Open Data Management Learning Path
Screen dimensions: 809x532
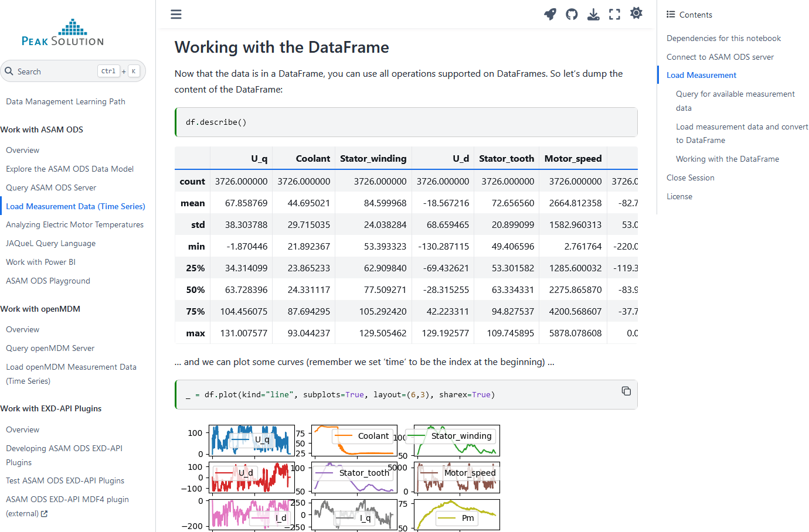(66, 101)
